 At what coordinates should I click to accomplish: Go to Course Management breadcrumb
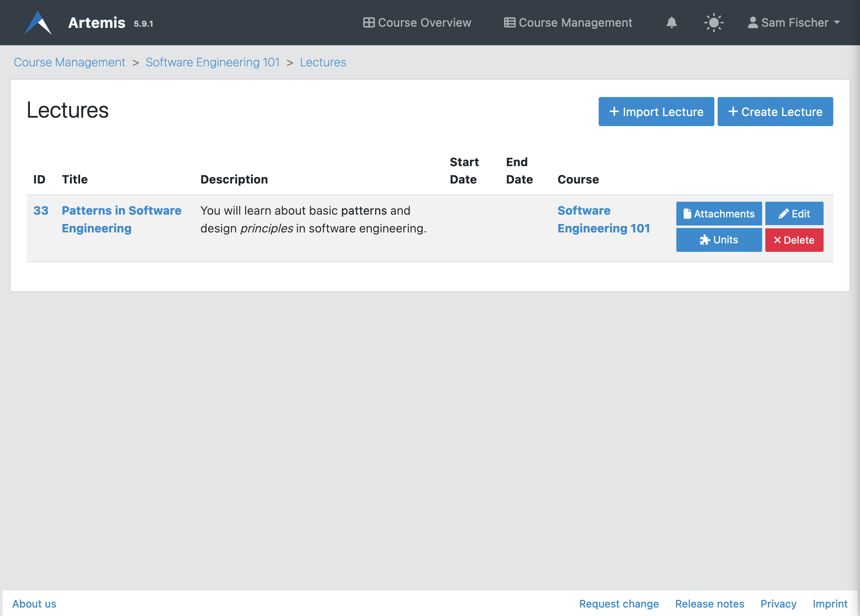point(70,62)
